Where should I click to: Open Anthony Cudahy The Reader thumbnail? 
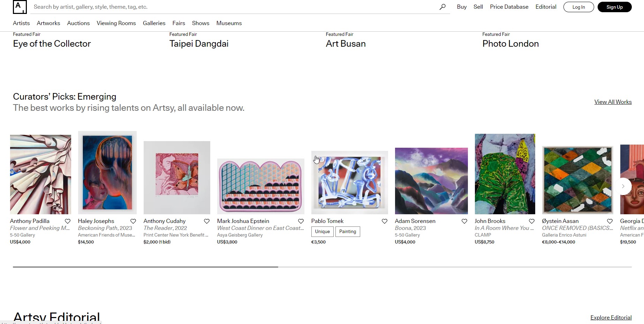pos(177,178)
